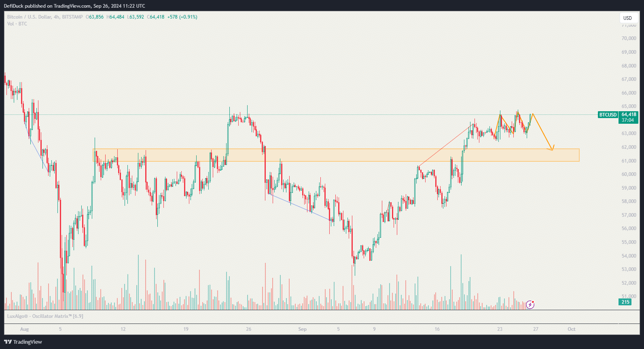644x349 pixels.
Task: Click the 52,000 price axis label
Action: pos(629,283)
